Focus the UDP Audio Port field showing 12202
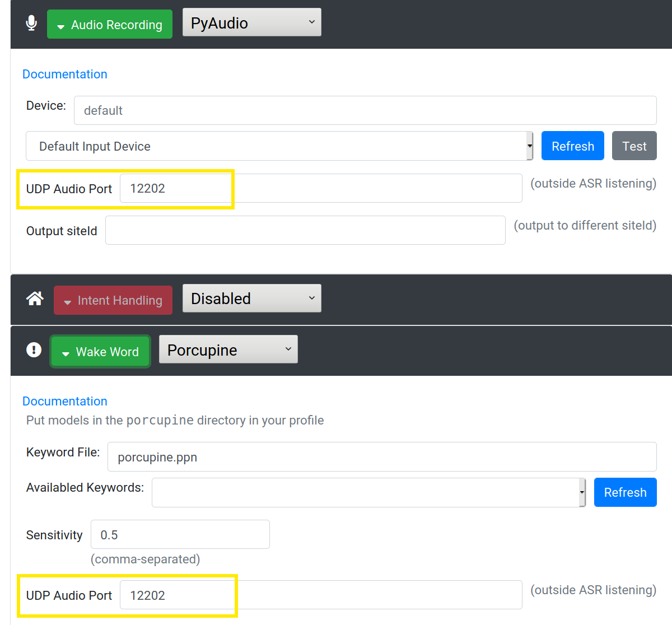This screenshot has height=625, width=672. [176, 188]
